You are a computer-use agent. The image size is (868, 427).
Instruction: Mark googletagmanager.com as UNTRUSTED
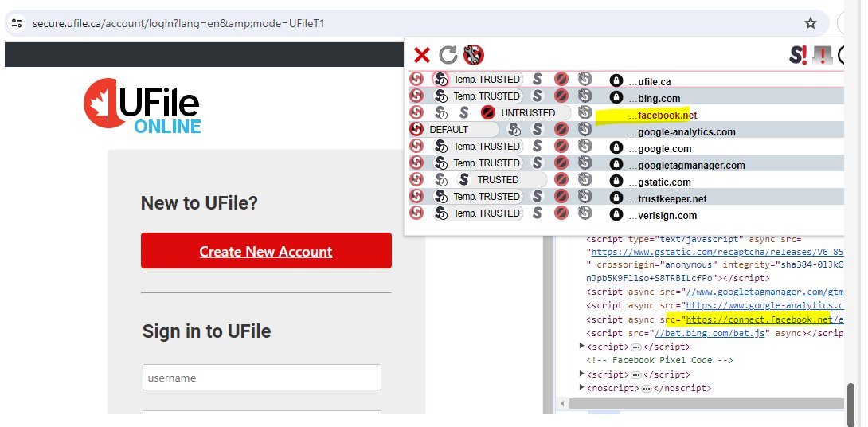pyautogui.click(x=561, y=163)
